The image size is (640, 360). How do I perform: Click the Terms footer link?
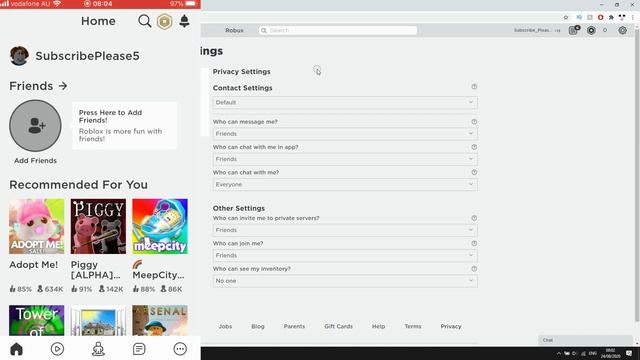tap(413, 326)
